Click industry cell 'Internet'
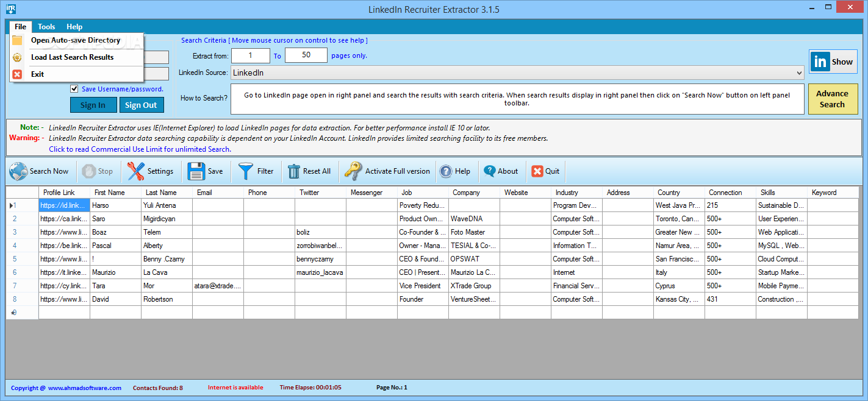The image size is (868, 401). point(577,272)
